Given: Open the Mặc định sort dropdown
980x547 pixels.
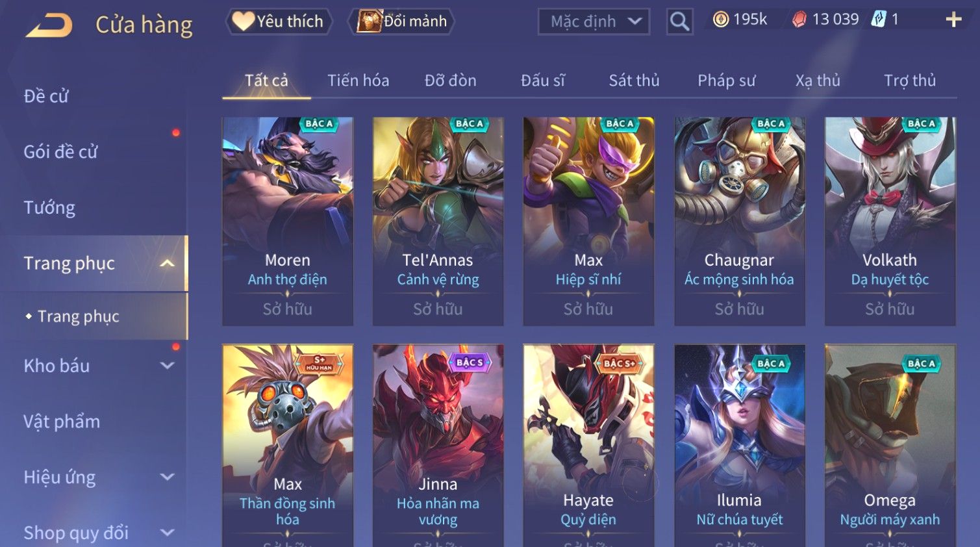Looking at the screenshot, I should [594, 21].
